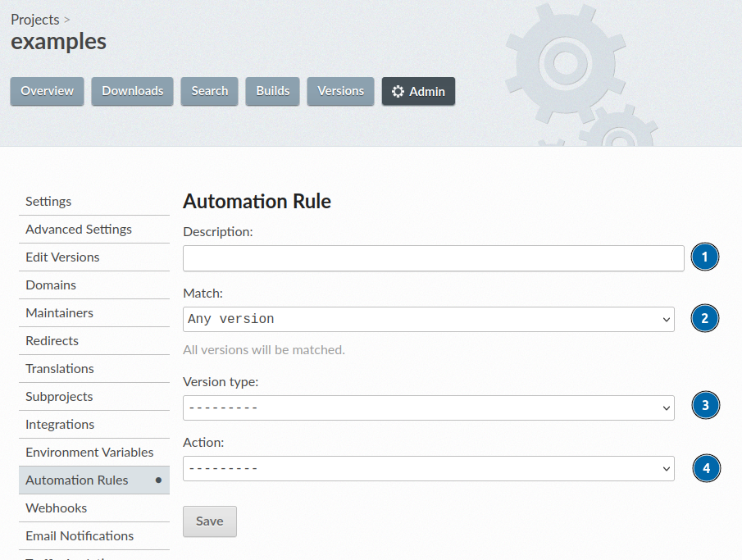Open the Action dropdown
The image size is (742, 560).
coord(427,468)
